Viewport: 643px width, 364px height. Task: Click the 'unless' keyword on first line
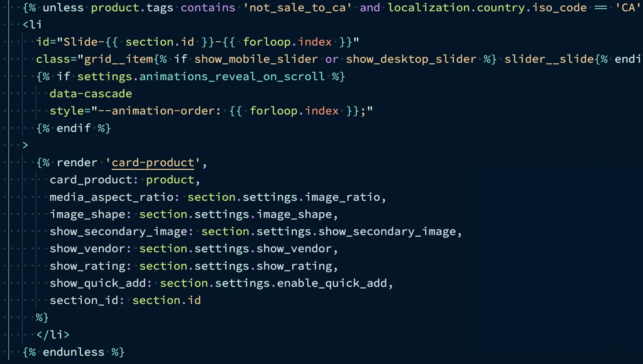click(63, 7)
